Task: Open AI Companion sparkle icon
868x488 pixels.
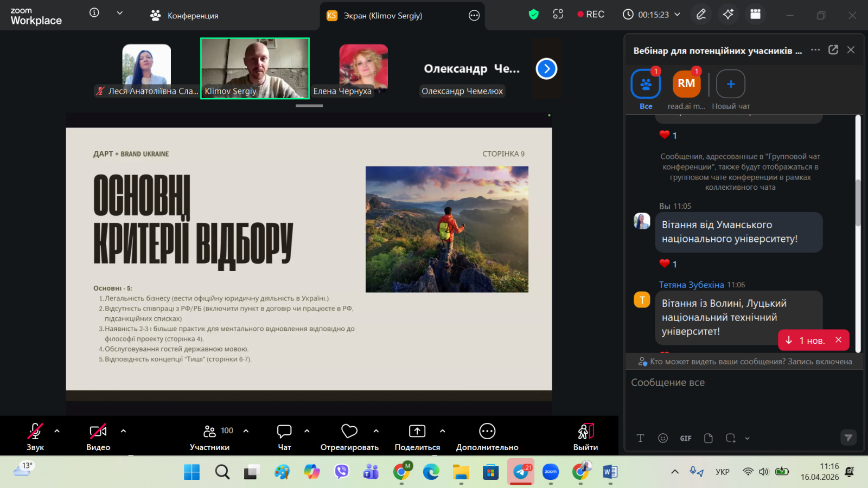Action: [728, 15]
